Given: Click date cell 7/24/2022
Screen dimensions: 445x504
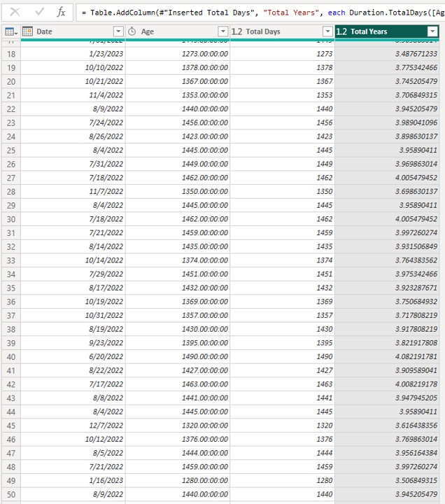Looking at the screenshot, I should pyautogui.click(x=73, y=122).
